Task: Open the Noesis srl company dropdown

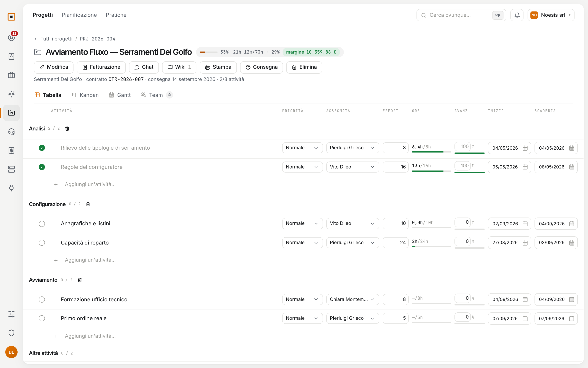Action: (x=551, y=15)
